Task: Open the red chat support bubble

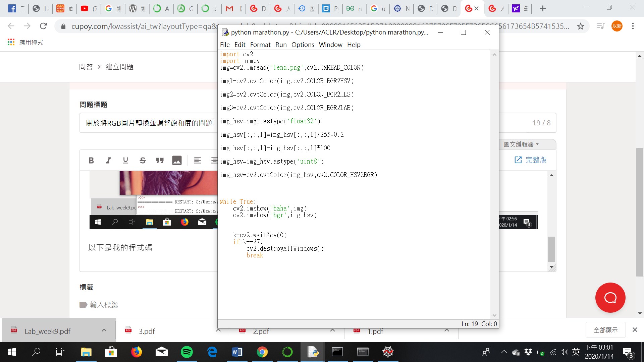Action: point(610,298)
